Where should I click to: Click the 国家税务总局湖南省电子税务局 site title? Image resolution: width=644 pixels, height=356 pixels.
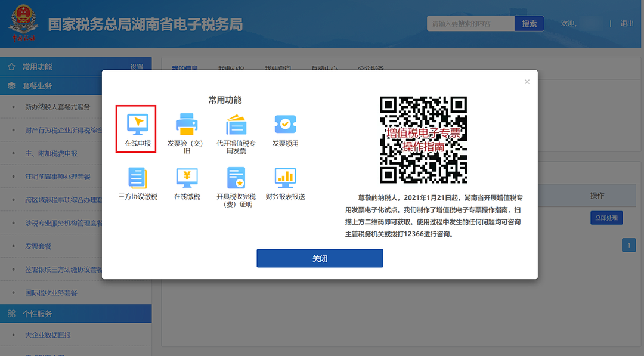[x=145, y=24]
